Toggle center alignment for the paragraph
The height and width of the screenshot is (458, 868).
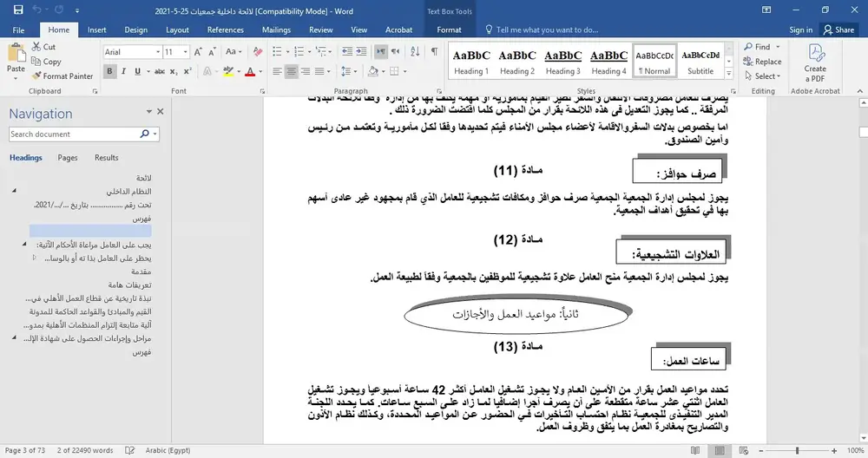[x=291, y=71]
